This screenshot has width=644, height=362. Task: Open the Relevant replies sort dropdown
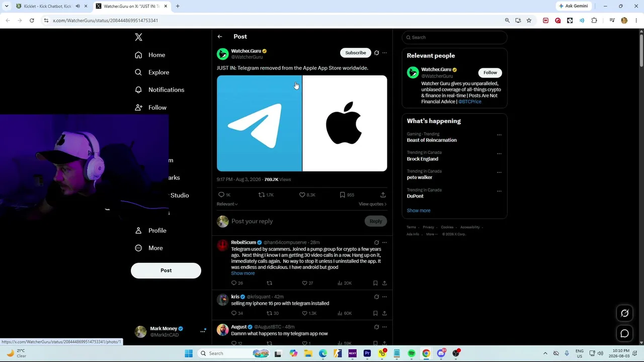pos(227,204)
